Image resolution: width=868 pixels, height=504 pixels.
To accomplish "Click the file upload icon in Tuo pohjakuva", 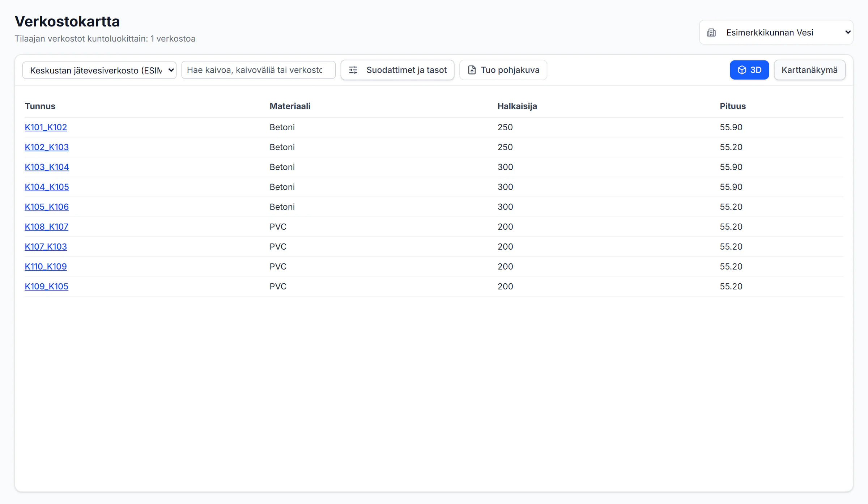I will pyautogui.click(x=472, y=70).
